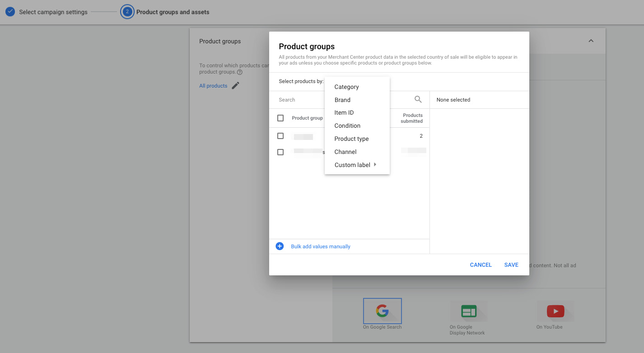Check the first product group row checkbox

pyautogui.click(x=280, y=136)
